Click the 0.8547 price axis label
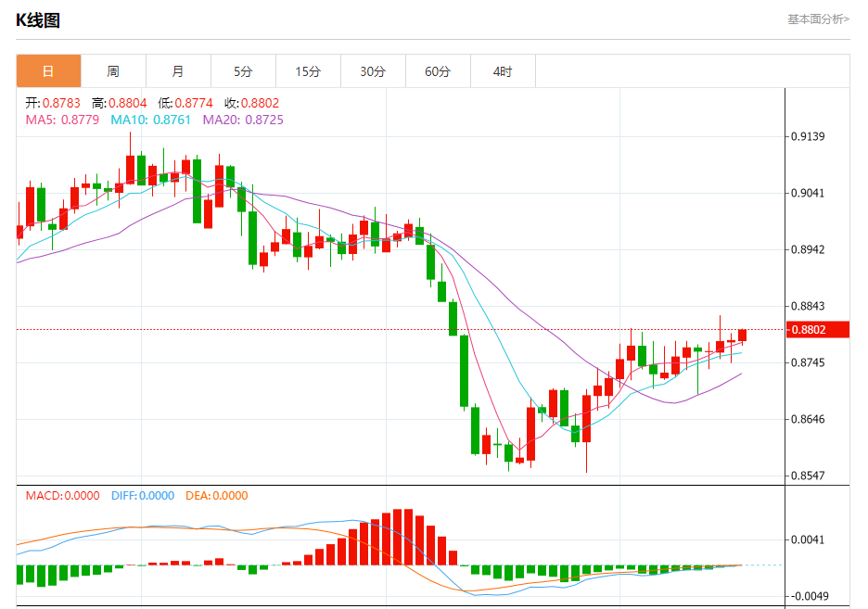 coord(808,476)
